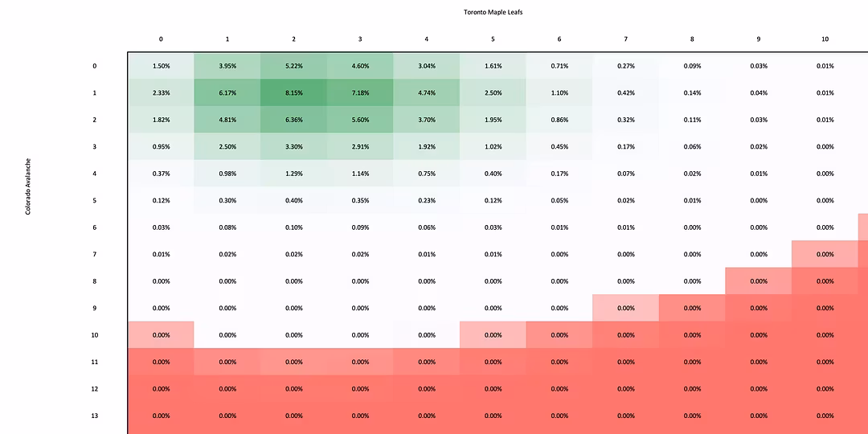Viewport: 868px width, 434px height.
Task: Select the 0.71% cell in the top row
Action: point(559,66)
